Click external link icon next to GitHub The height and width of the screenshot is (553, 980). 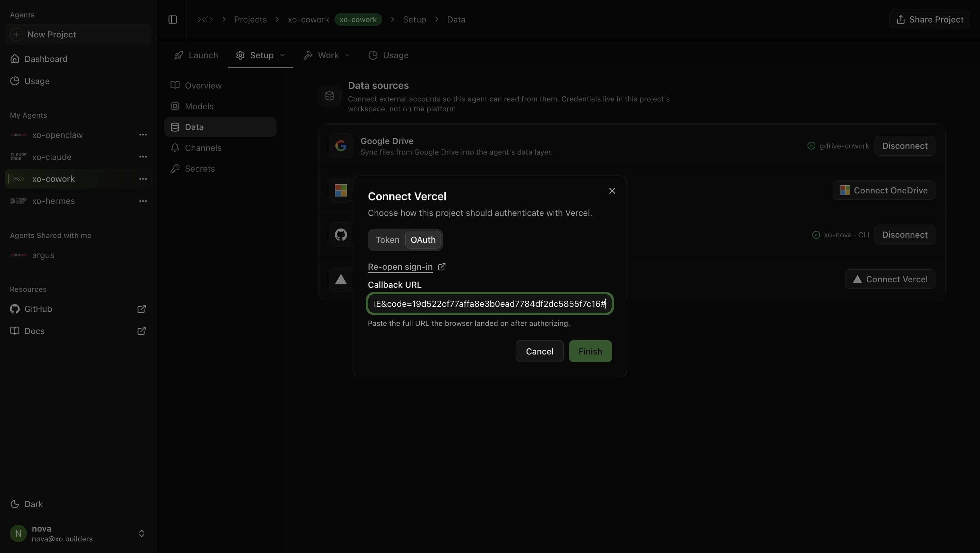tap(141, 309)
